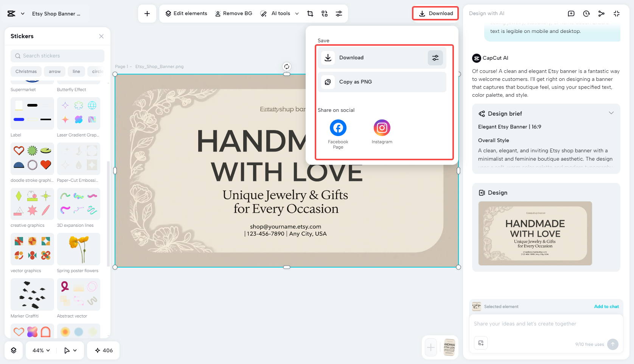This screenshot has height=364, width=634.
Task: Open version history in the AI panel
Action: coord(586,13)
